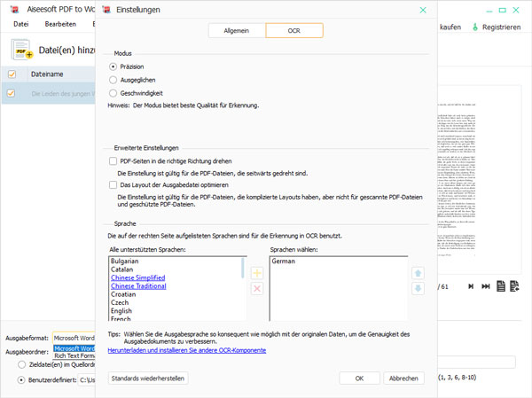Image resolution: width=532 pixels, height=398 pixels.
Task: Click the single page document icon
Action: [x=501, y=286]
